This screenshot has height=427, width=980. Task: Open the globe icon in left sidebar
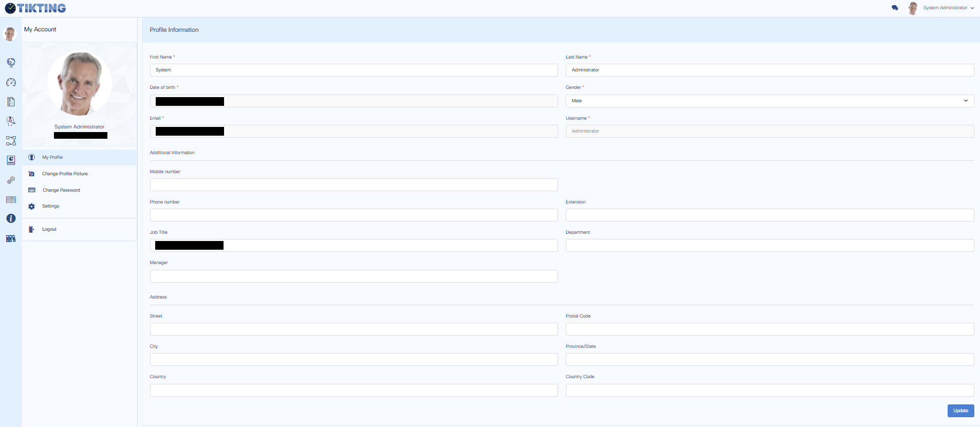[x=11, y=62]
